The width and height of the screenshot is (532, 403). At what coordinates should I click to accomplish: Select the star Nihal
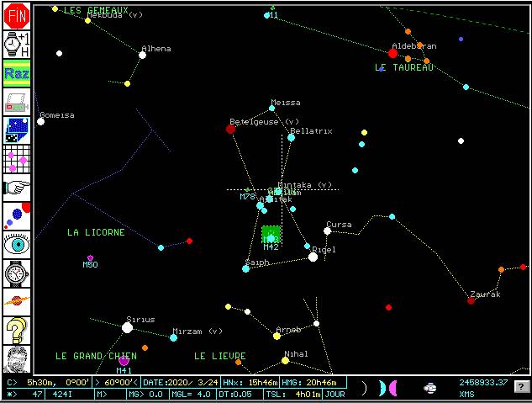[286, 361]
